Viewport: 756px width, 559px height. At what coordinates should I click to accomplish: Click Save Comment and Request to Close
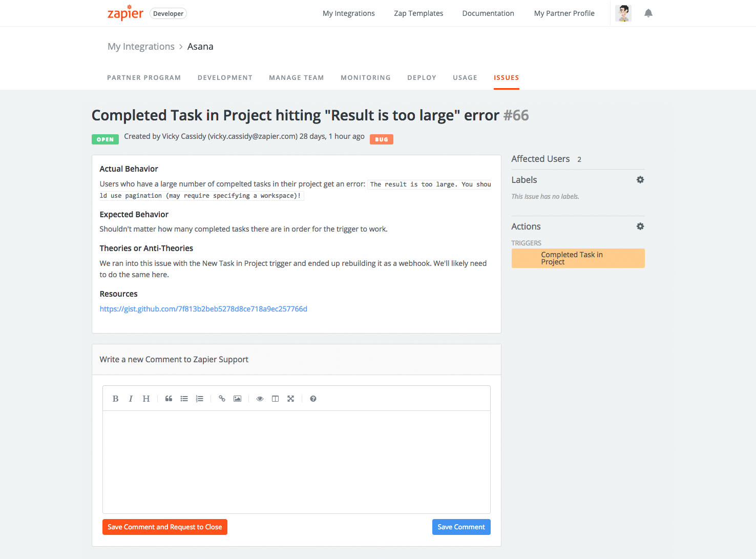[165, 527]
